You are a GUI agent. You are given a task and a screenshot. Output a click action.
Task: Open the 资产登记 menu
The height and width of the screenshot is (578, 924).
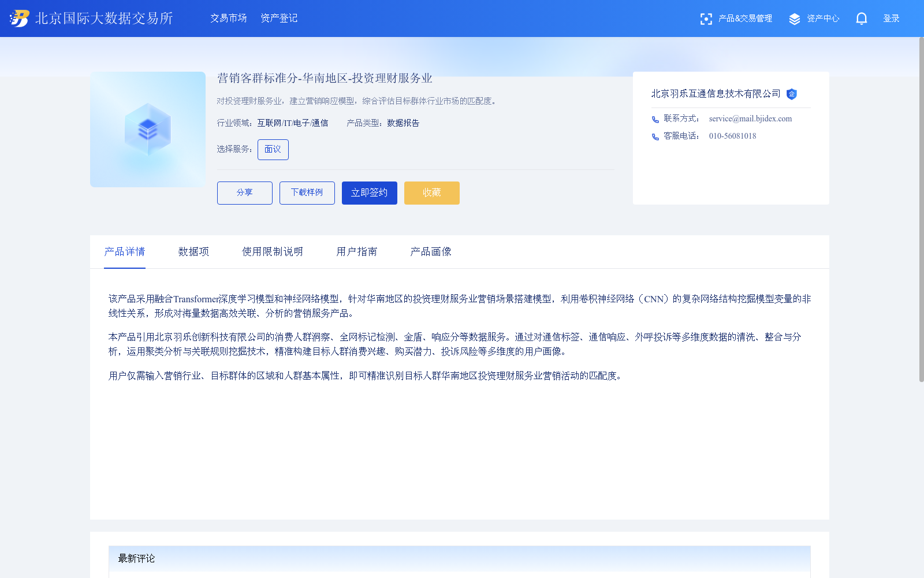point(279,18)
